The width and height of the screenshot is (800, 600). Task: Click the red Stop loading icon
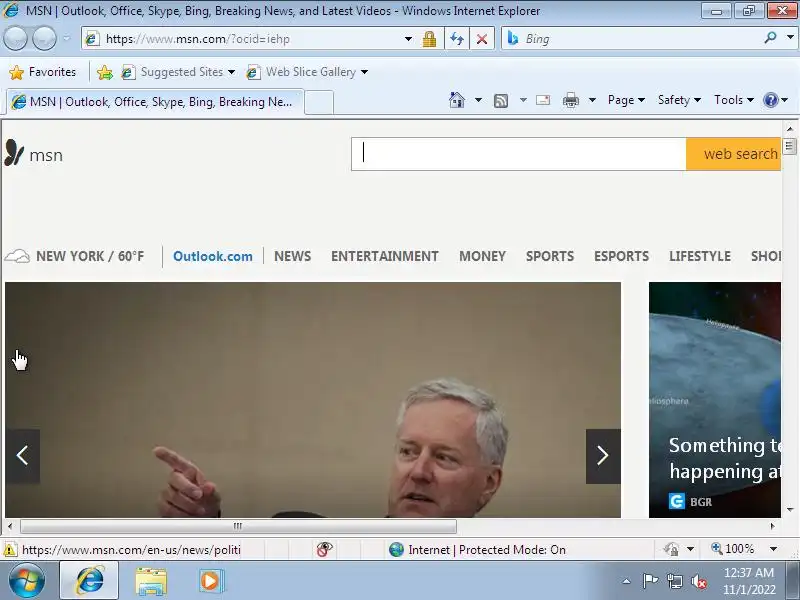pos(482,39)
